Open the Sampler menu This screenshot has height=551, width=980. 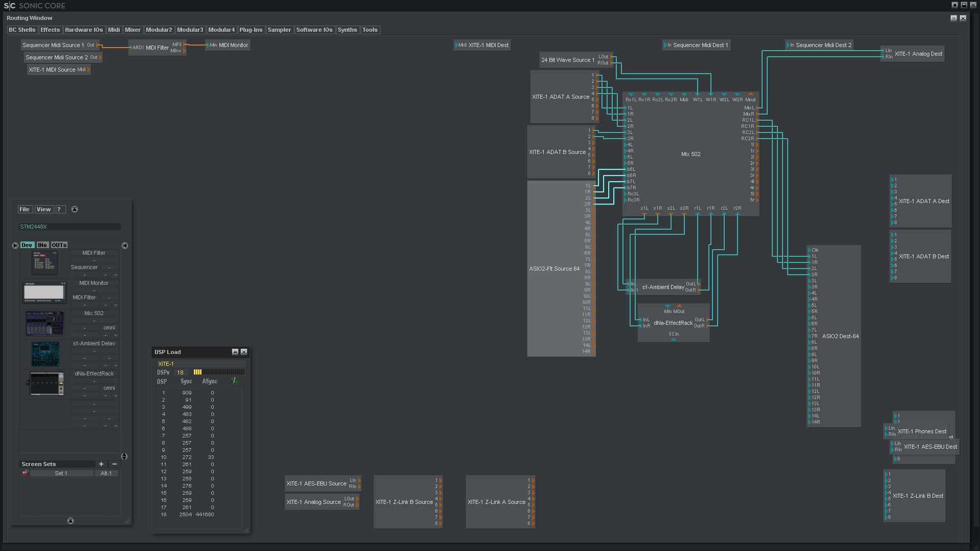point(279,30)
